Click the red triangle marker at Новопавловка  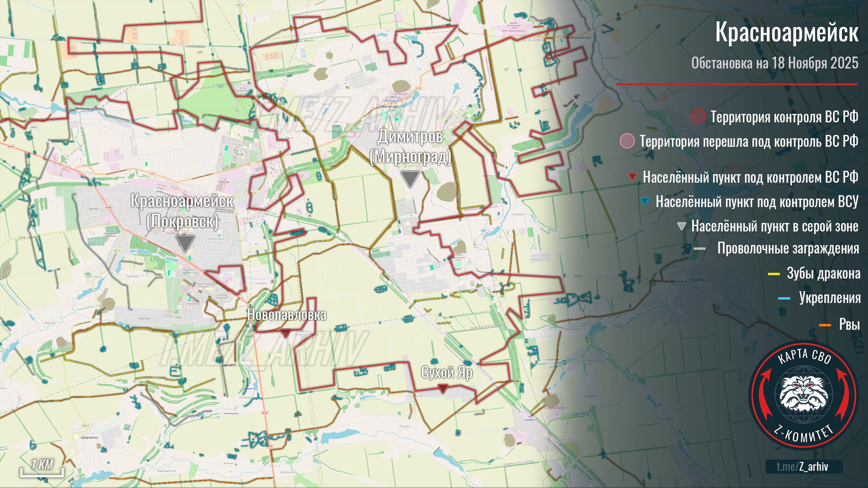pos(285,333)
